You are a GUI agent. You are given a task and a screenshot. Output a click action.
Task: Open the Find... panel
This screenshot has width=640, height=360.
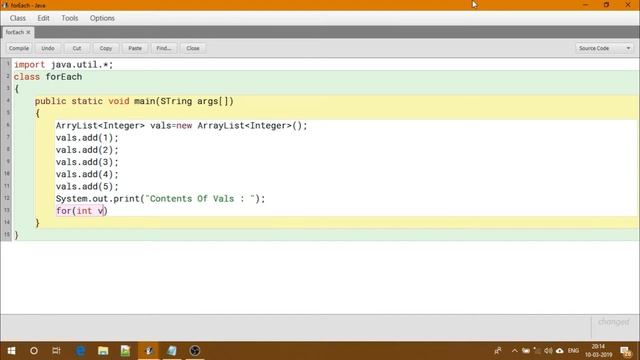click(x=164, y=48)
